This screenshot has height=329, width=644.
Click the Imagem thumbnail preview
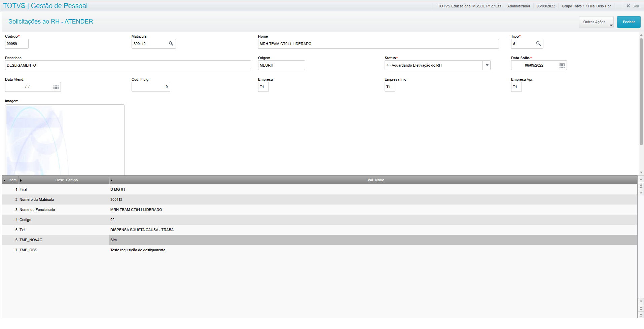click(x=65, y=140)
